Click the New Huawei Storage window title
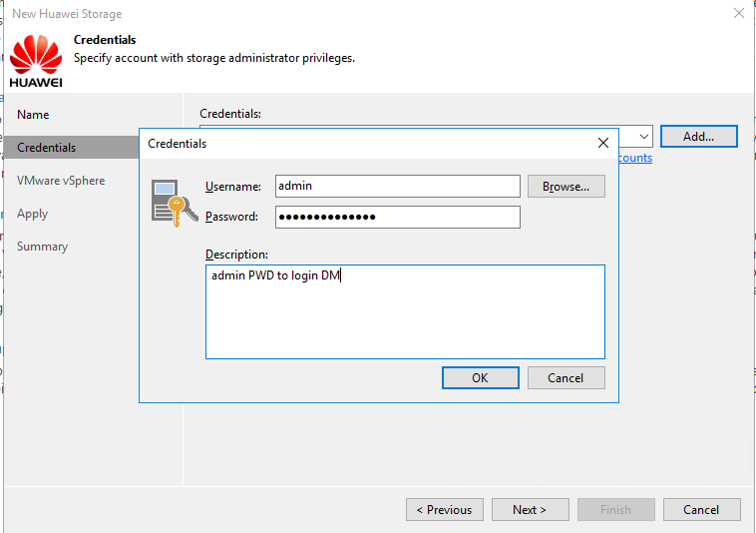This screenshot has width=756, height=533. pos(67,14)
